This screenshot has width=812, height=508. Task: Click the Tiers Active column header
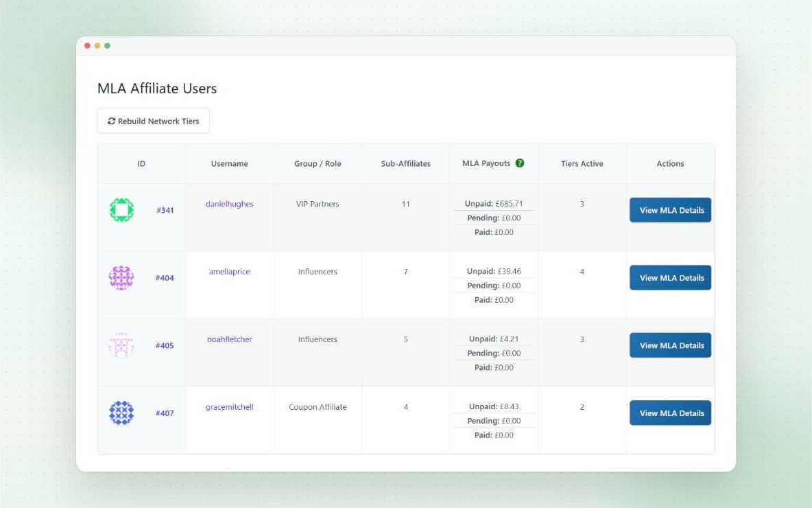(x=582, y=163)
